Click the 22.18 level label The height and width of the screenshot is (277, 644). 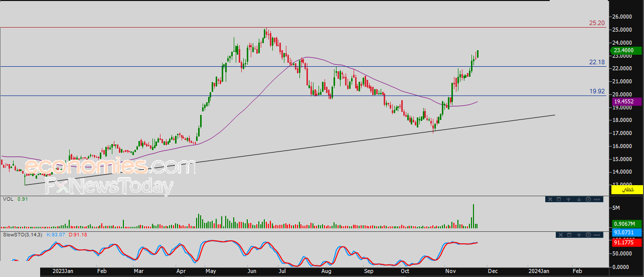(x=597, y=62)
